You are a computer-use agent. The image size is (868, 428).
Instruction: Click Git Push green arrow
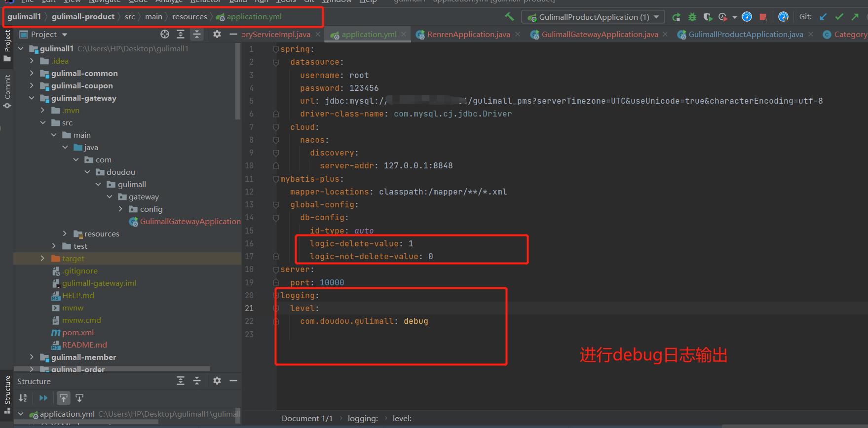pyautogui.click(x=855, y=17)
